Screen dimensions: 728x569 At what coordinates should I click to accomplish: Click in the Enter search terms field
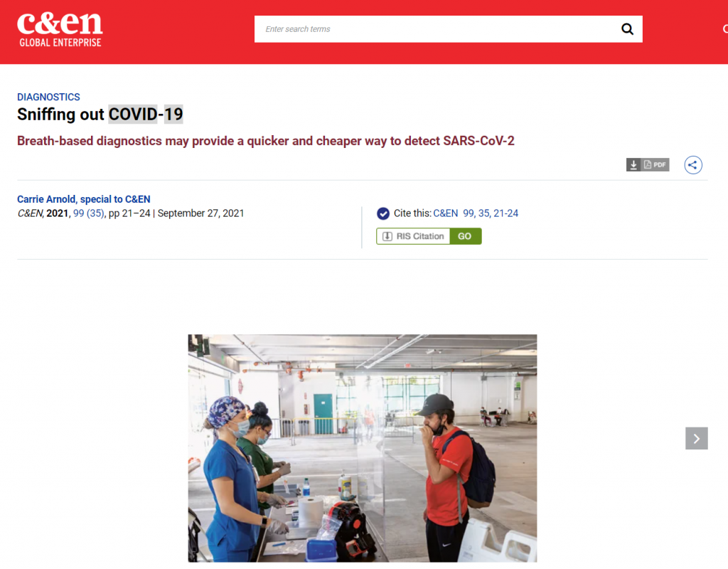coord(437,29)
